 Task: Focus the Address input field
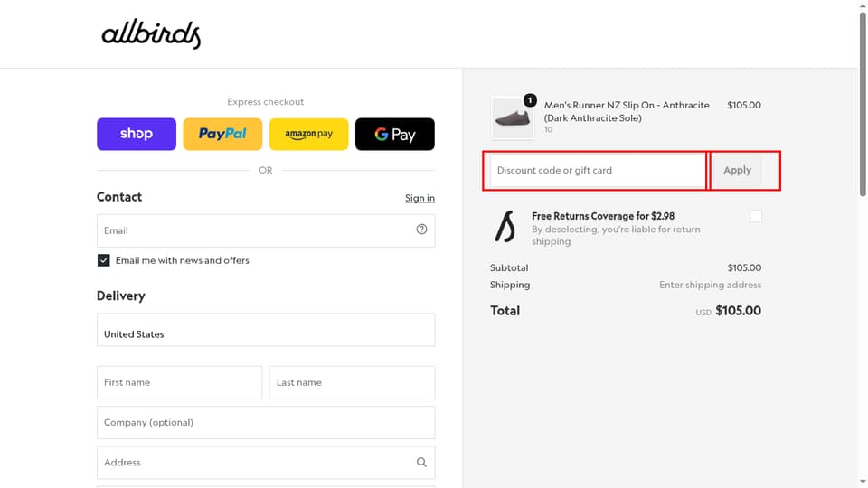pos(266,463)
